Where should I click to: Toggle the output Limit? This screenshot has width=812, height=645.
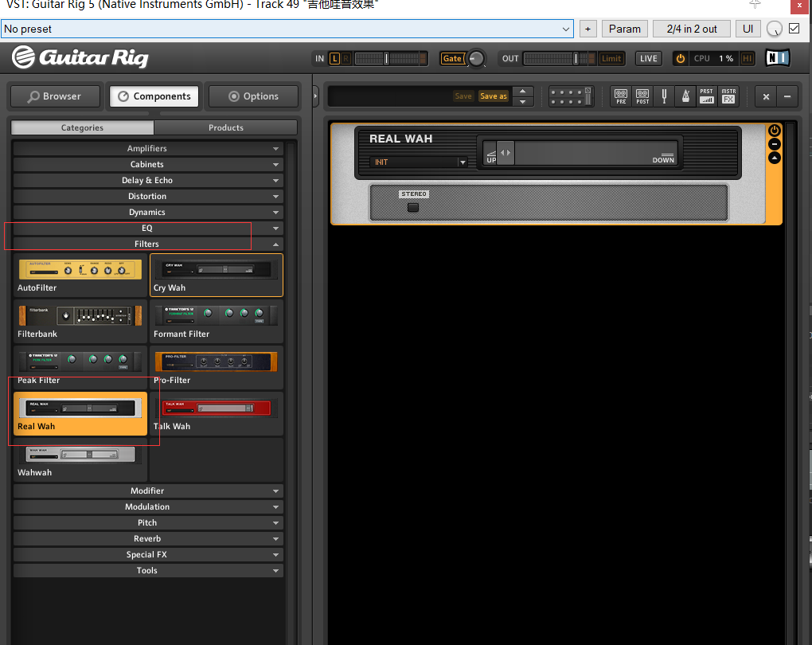tap(611, 59)
